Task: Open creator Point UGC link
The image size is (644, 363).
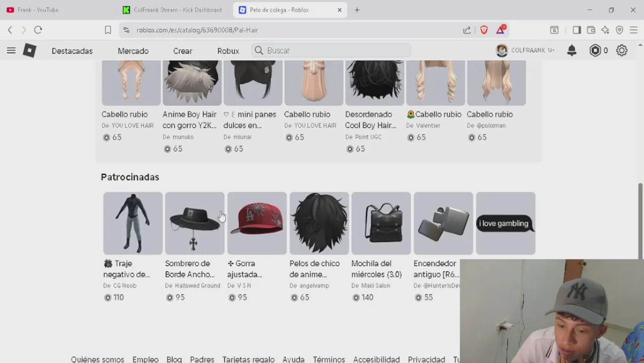Action: pyautogui.click(x=367, y=137)
